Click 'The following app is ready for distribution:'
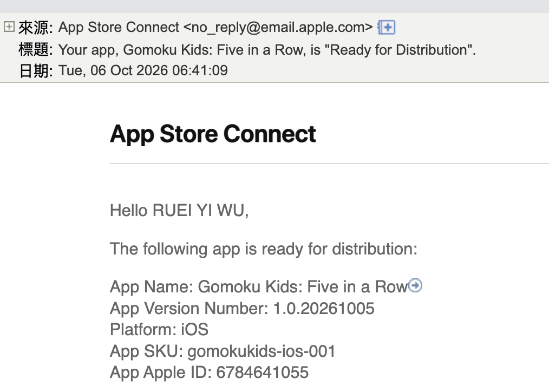Screen dimensions: 549x392 (x=264, y=249)
